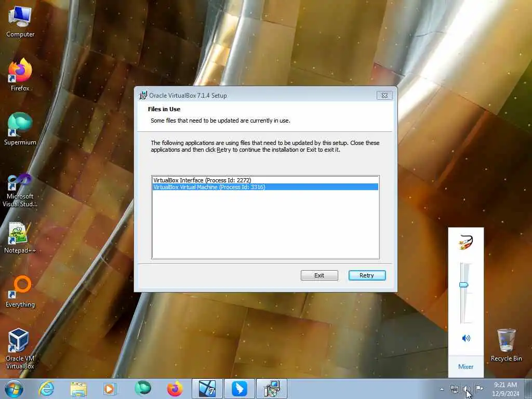Select the Recycle Bin icon

[x=506, y=345]
